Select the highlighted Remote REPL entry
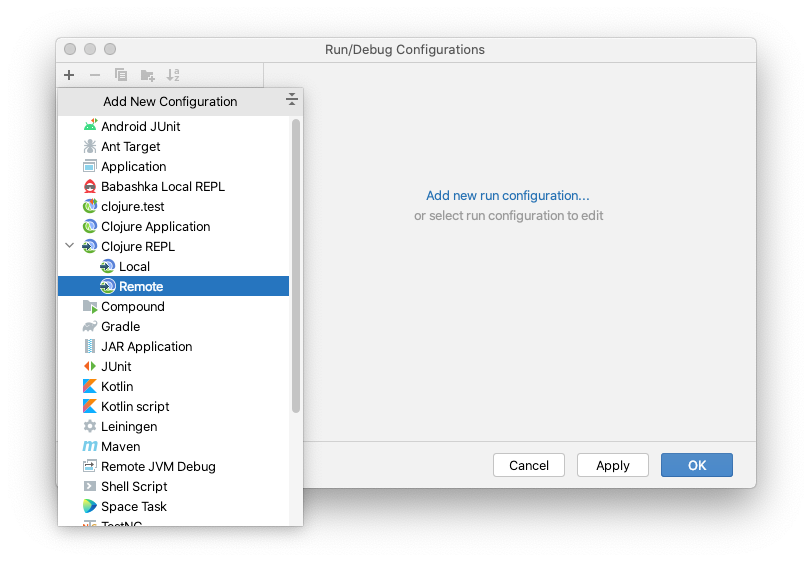The image size is (812, 562). pyautogui.click(x=173, y=286)
